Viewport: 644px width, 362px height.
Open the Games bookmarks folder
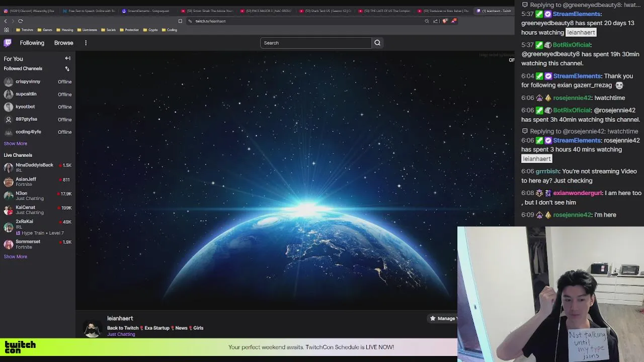click(x=45, y=30)
